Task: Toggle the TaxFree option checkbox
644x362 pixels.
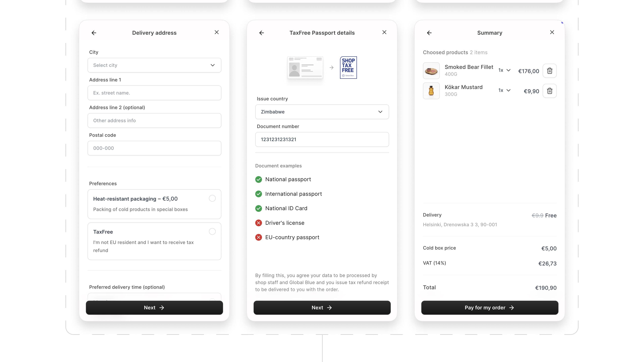Action: (x=212, y=231)
